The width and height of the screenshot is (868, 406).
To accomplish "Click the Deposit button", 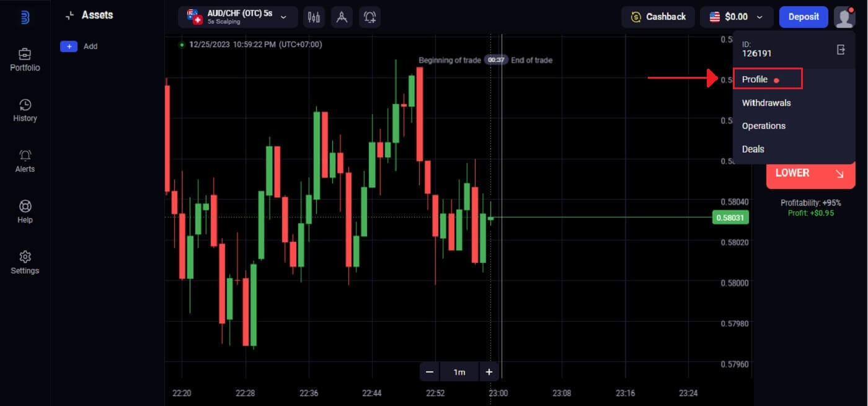I will (x=804, y=17).
